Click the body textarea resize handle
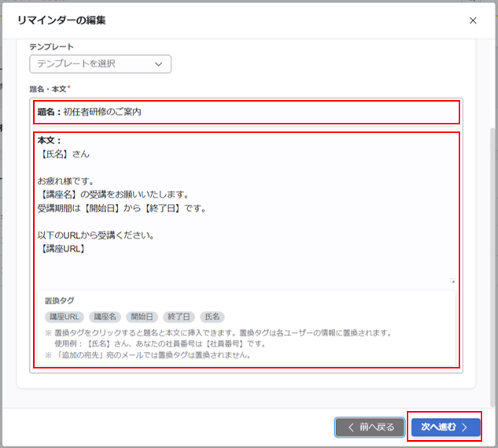The height and width of the screenshot is (448, 498). [453, 281]
